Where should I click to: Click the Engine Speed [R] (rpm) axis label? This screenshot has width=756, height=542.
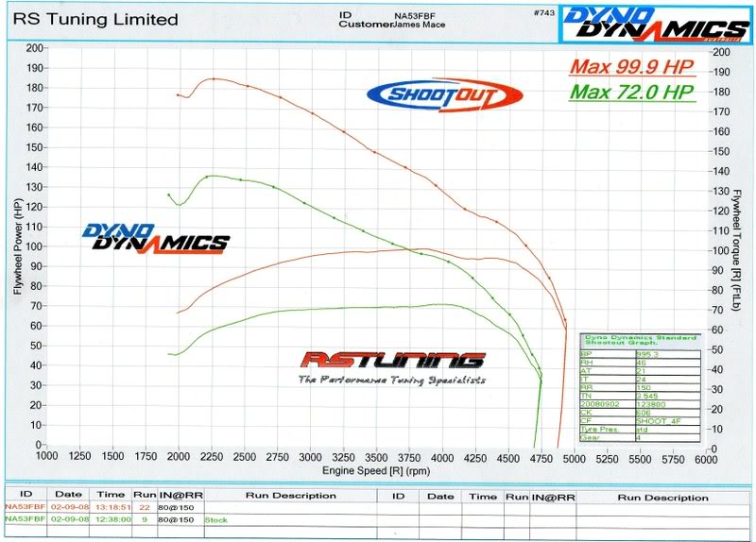376,469
